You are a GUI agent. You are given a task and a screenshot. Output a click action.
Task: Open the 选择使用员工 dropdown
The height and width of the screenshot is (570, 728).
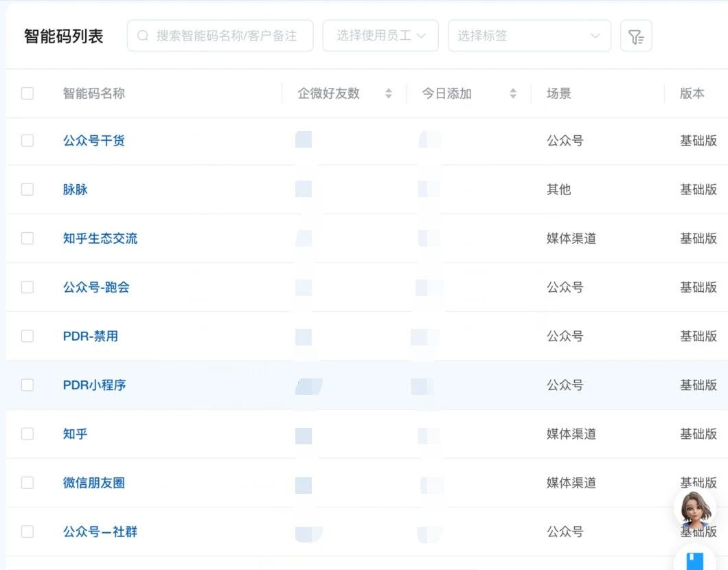(380, 36)
